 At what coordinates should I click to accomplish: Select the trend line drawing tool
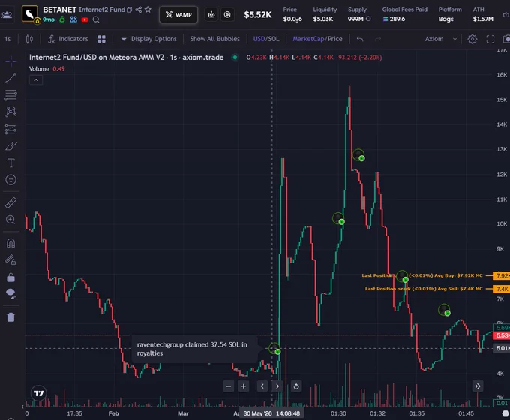pos(10,78)
